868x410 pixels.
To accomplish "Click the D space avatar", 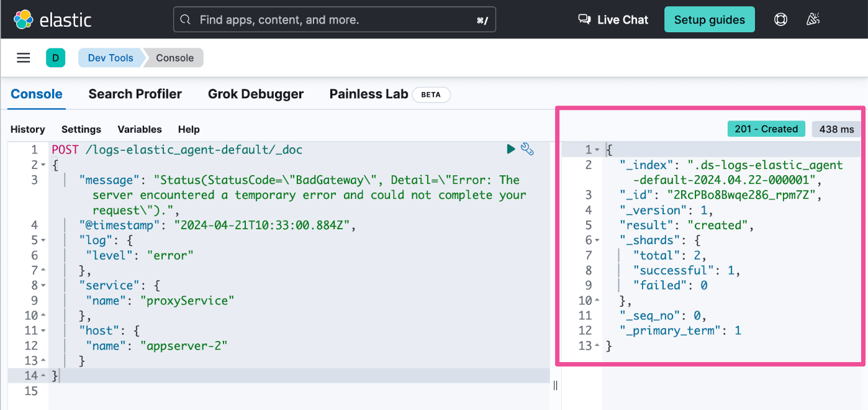I will tap(55, 58).
